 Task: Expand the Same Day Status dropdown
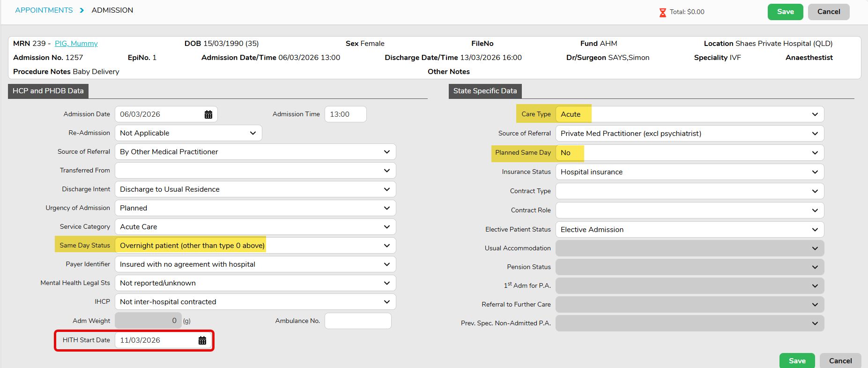(255, 246)
